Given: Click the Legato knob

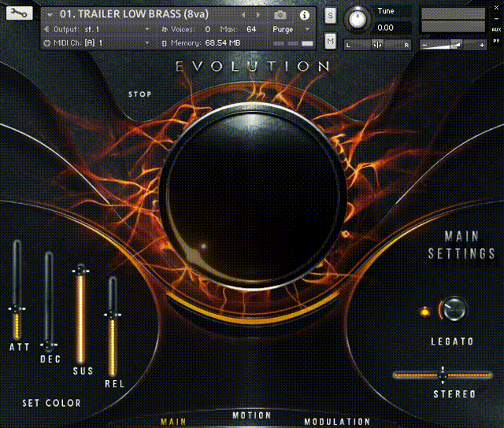Looking at the screenshot, I should point(454,309).
